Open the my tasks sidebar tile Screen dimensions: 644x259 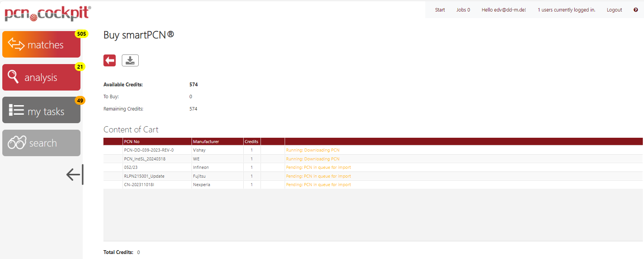41,111
